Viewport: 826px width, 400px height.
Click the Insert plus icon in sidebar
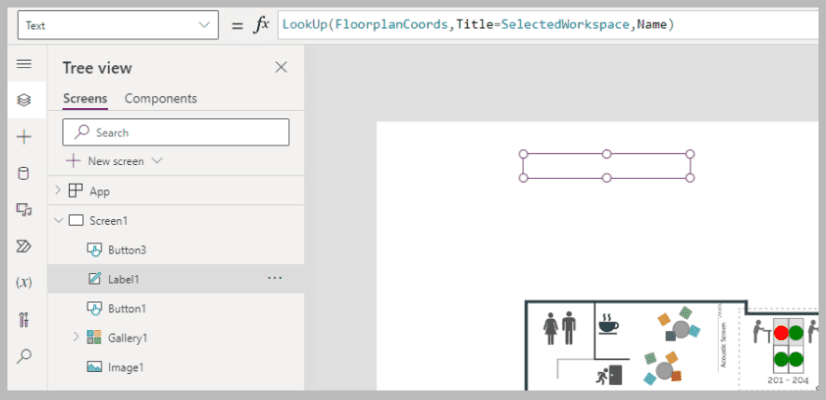point(24,138)
